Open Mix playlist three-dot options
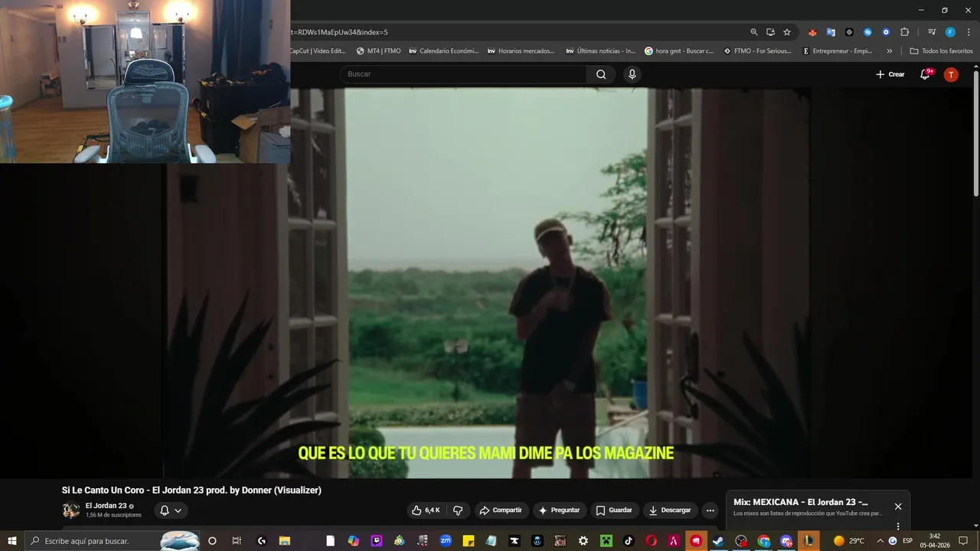980x551 pixels. coord(898,526)
